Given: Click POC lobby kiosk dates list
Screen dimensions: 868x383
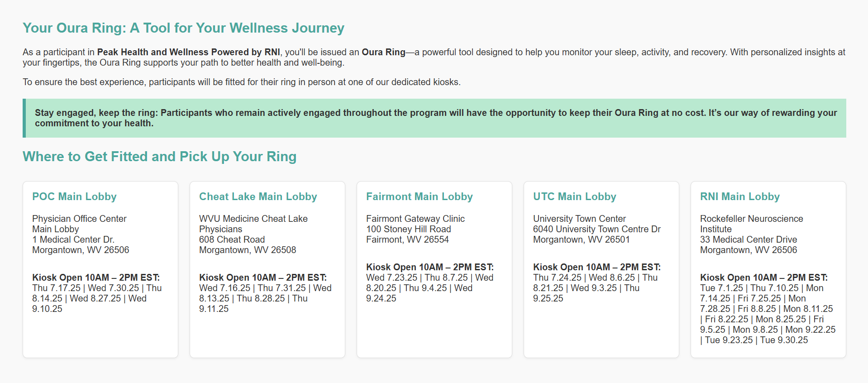Looking at the screenshot, I should point(96,298).
